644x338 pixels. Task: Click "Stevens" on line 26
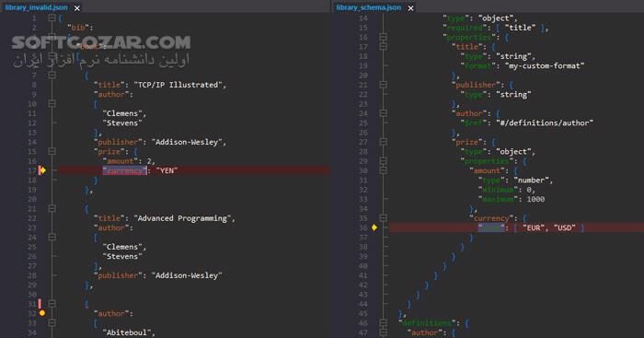click(x=122, y=256)
